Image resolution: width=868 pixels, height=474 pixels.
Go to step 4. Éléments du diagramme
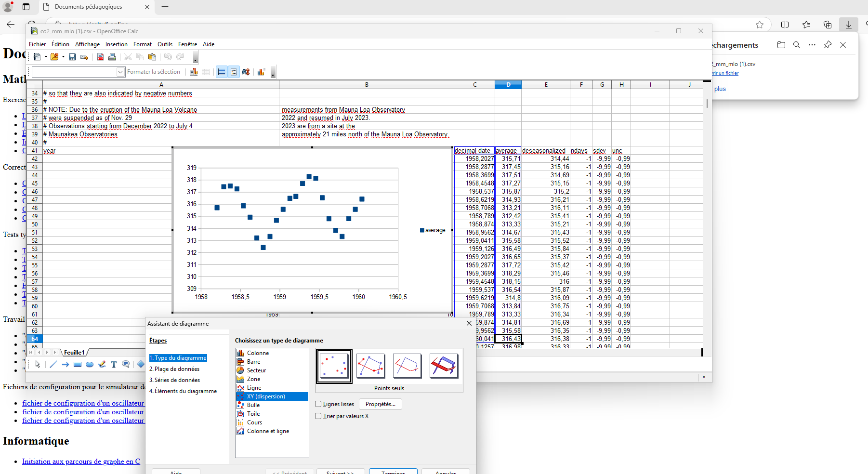pyautogui.click(x=183, y=391)
